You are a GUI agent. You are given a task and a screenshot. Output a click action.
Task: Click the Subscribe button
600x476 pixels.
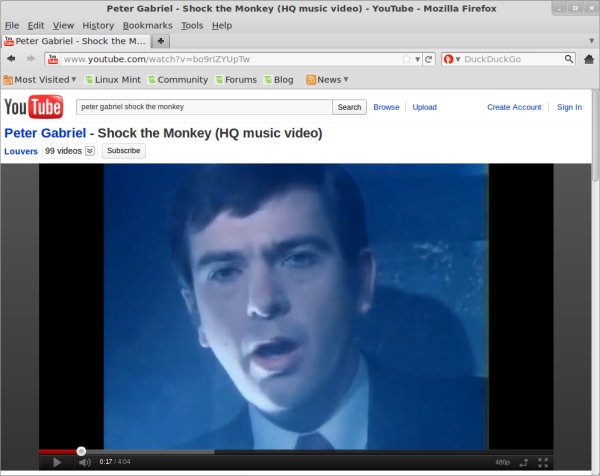[x=123, y=151]
